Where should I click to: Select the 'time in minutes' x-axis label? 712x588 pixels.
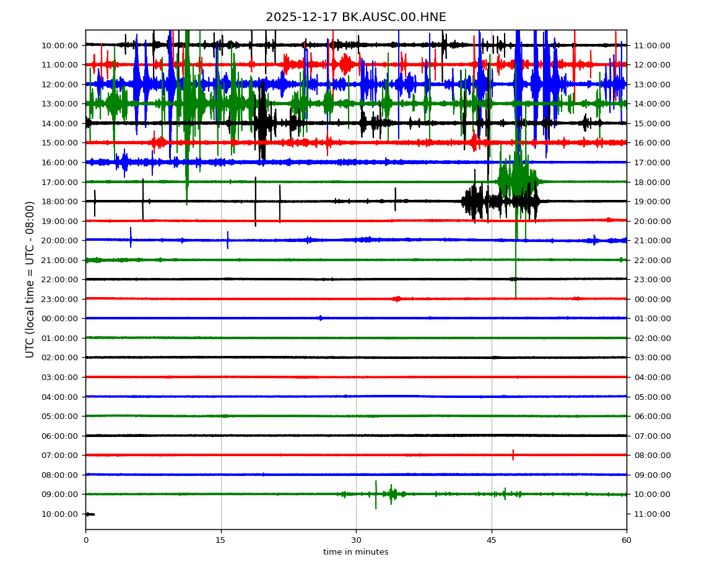tap(355, 552)
